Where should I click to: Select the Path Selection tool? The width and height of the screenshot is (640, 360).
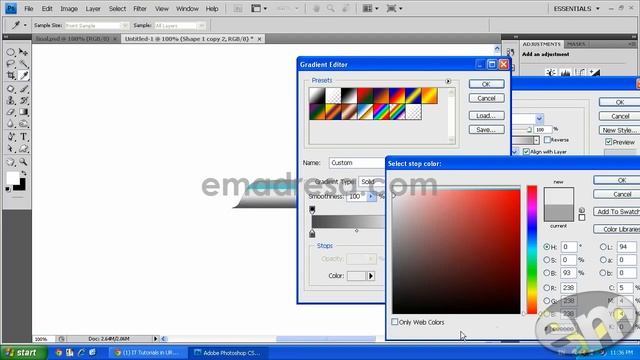(x=11, y=149)
